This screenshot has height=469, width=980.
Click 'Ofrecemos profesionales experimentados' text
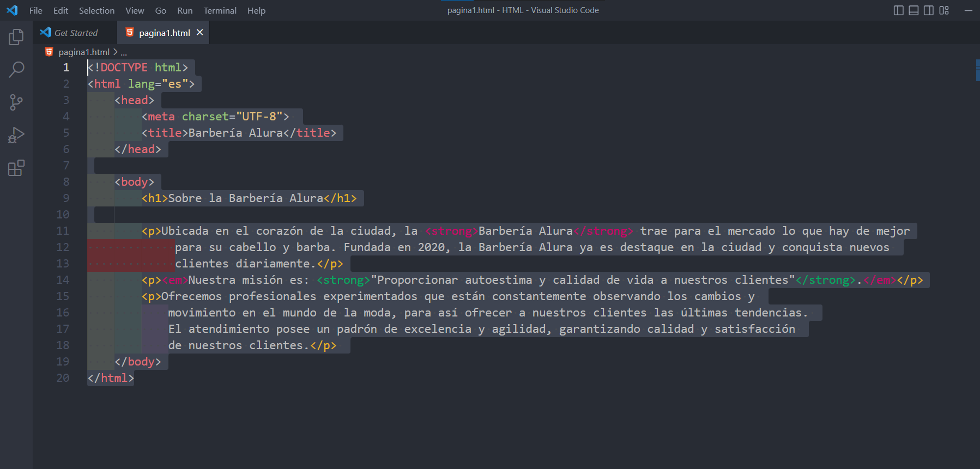pos(289,296)
